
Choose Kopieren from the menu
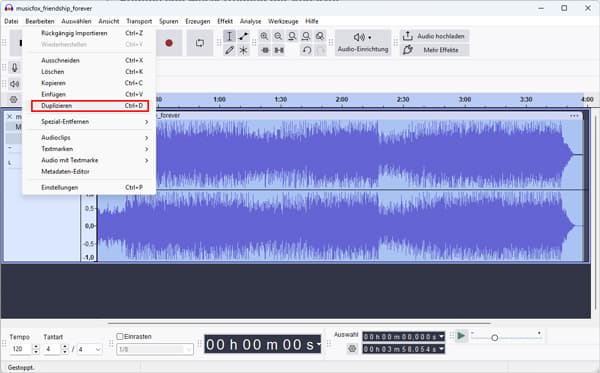click(x=90, y=83)
